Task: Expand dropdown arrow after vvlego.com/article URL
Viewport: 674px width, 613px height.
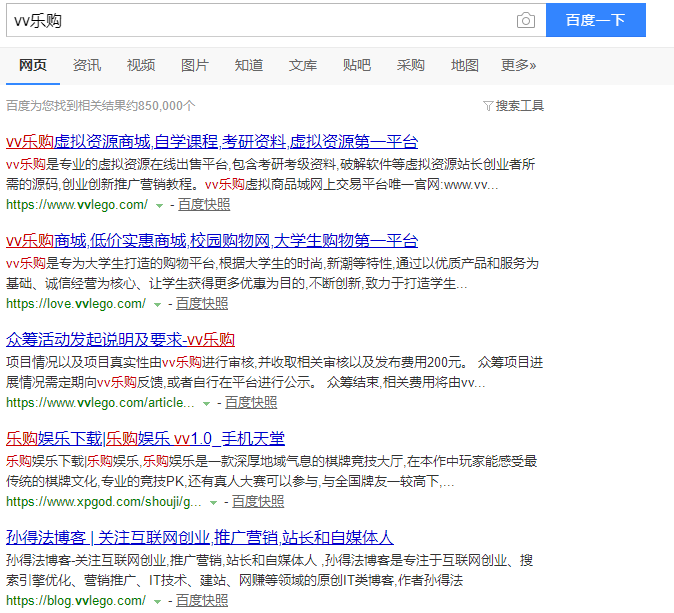Action: [x=206, y=404]
